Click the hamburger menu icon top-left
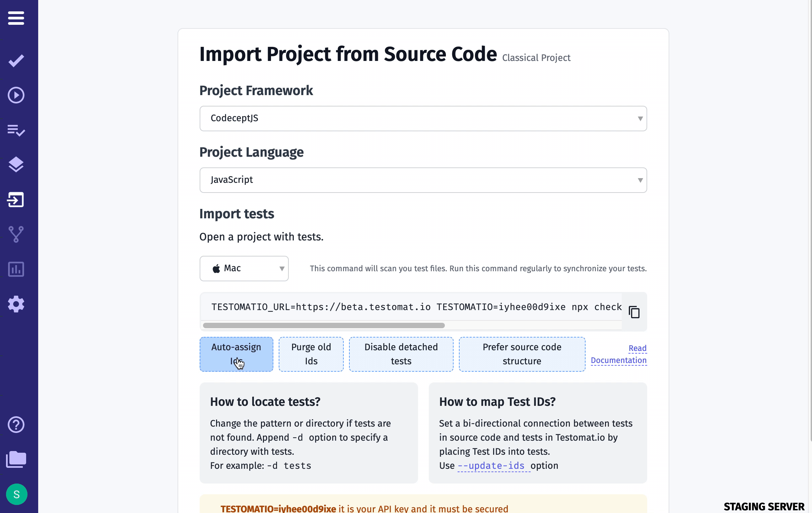812x513 pixels. pyautogui.click(x=16, y=18)
